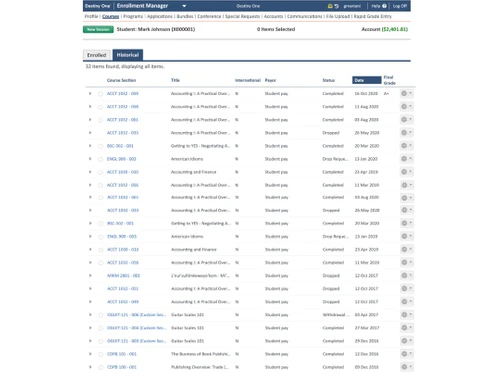Click 'Publishing Overview: Trade L...' title cell
The width and height of the screenshot is (500, 375).
click(x=200, y=367)
